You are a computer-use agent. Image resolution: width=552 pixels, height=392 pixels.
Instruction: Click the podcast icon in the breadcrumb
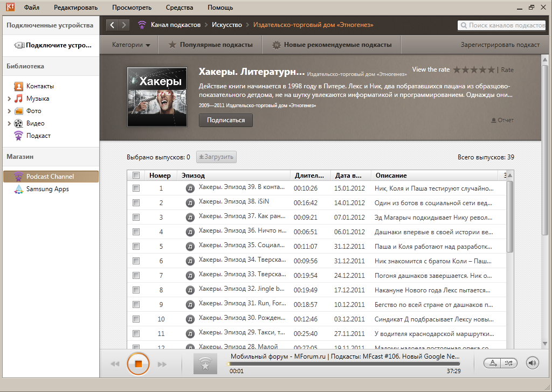(x=142, y=25)
